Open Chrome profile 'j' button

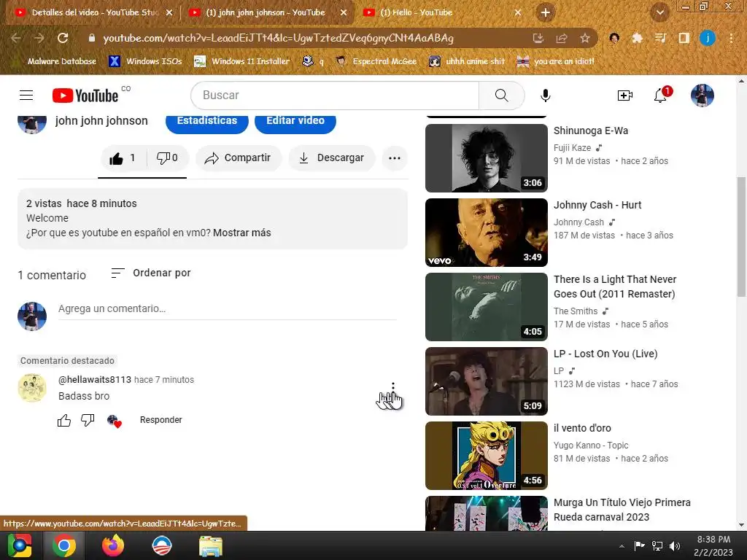pyautogui.click(x=708, y=38)
